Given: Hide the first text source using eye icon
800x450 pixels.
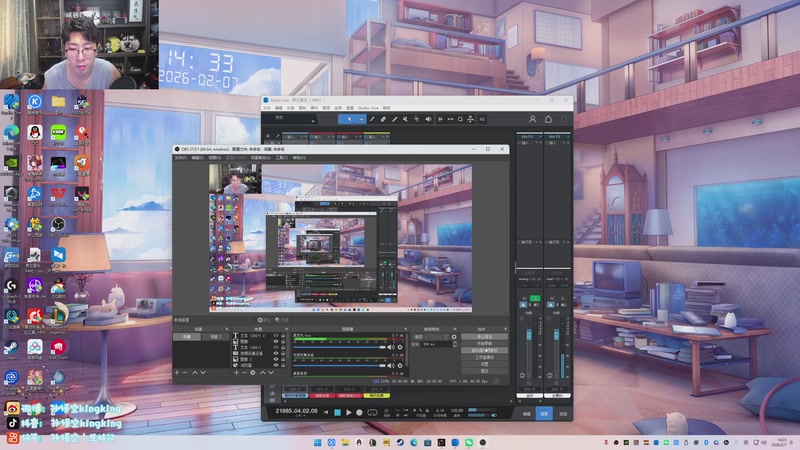Looking at the screenshot, I should pos(277,335).
